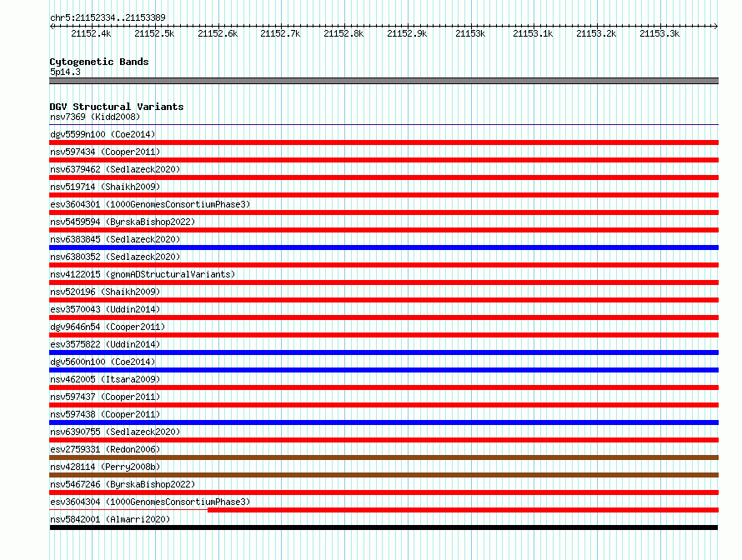Viewport: 742px width, 560px height.
Task: Open variant nsv462005 (Itsara2009) label
Action: pos(105,379)
